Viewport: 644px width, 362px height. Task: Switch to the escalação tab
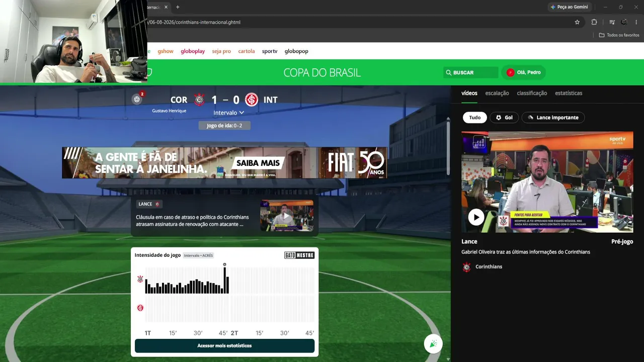pyautogui.click(x=497, y=93)
